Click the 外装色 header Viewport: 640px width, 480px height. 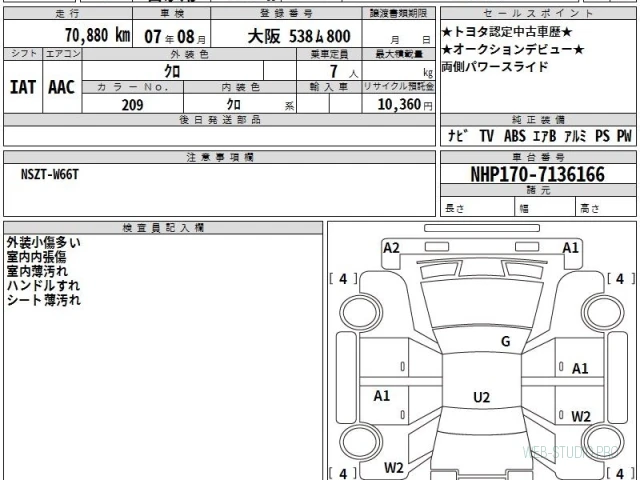point(189,54)
